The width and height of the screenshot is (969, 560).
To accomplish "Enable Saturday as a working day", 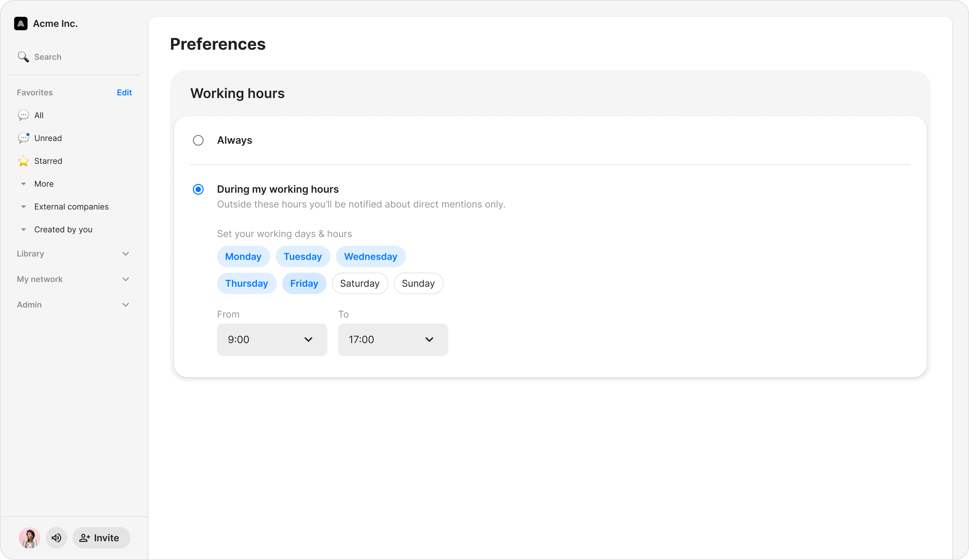I will coord(360,283).
